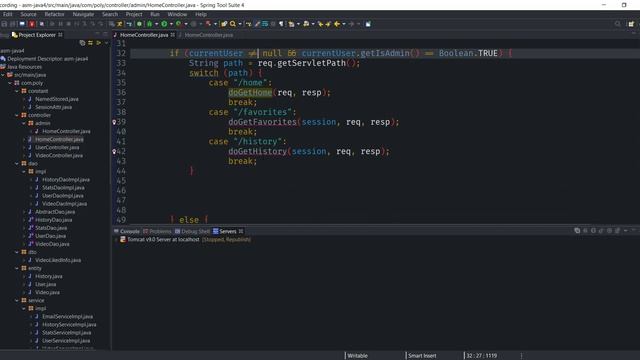Click Collapse All in Project Explorer
This screenshot has width=640, height=360.
click(82, 43)
